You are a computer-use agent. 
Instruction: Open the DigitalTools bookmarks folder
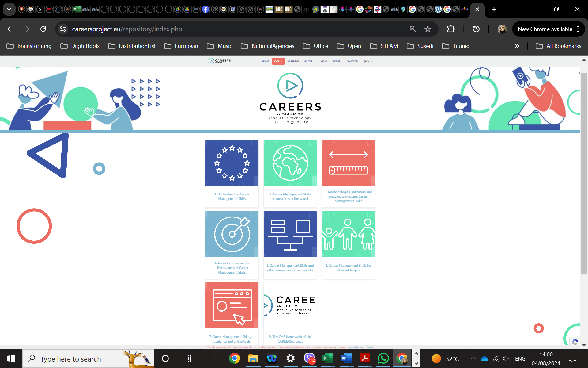click(80, 46)
